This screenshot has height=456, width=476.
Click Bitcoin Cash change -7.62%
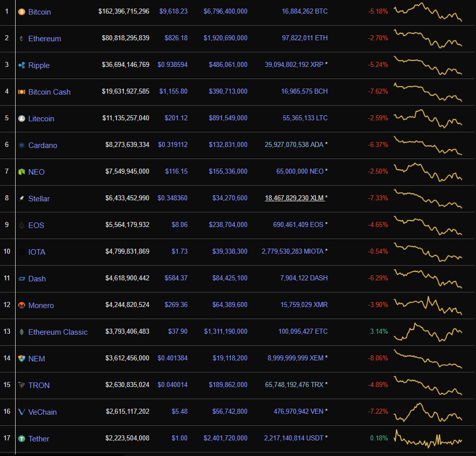(x=378, y=91)
